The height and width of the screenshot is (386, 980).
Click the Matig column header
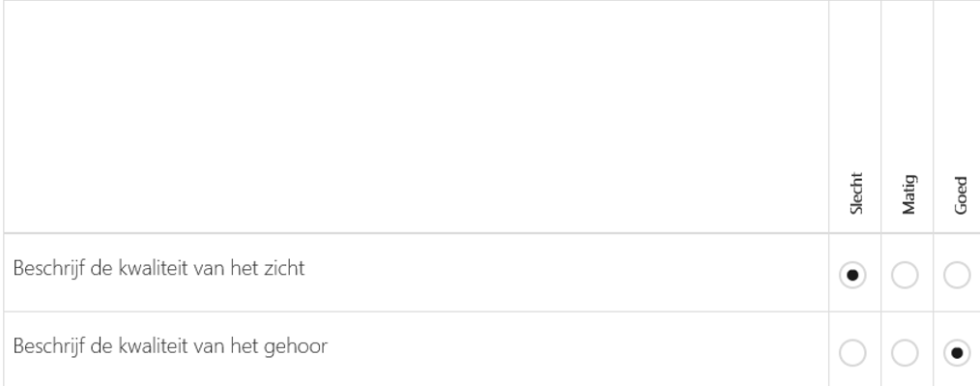908,194
